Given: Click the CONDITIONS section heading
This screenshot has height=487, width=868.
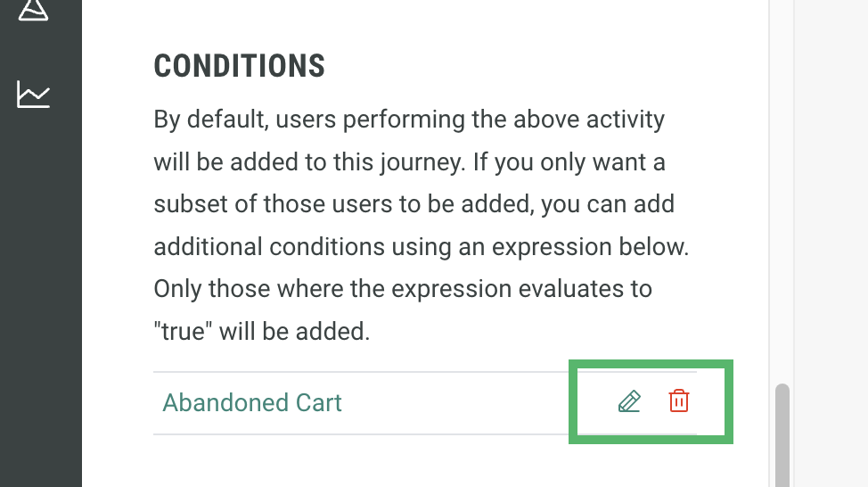Looking at the screenshot, I should (239, 66).
